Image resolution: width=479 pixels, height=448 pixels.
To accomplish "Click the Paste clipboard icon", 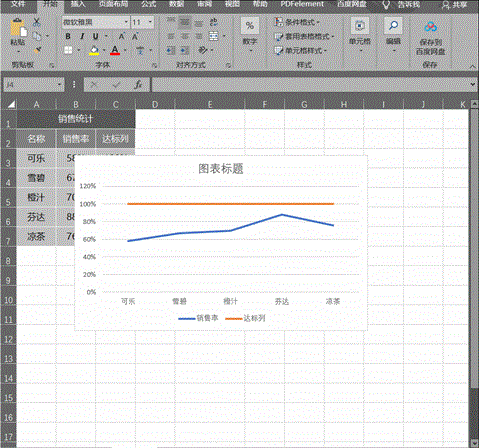I will tap(18, 28).
